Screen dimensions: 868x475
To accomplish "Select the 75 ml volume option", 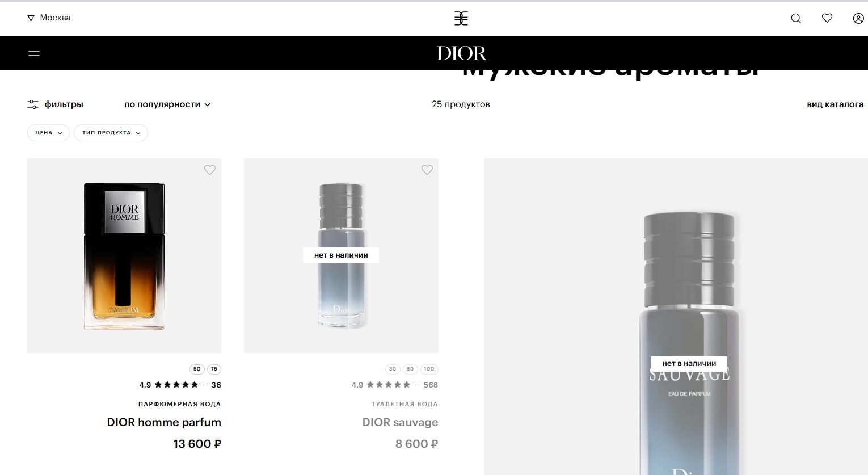I will click(x=214, y=369).
